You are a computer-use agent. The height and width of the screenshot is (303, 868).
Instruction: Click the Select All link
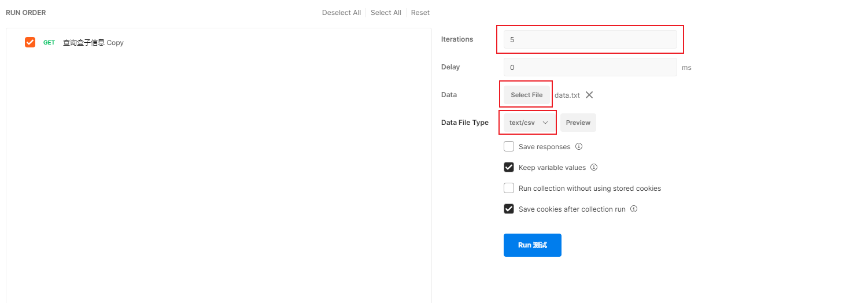(386, 13)
